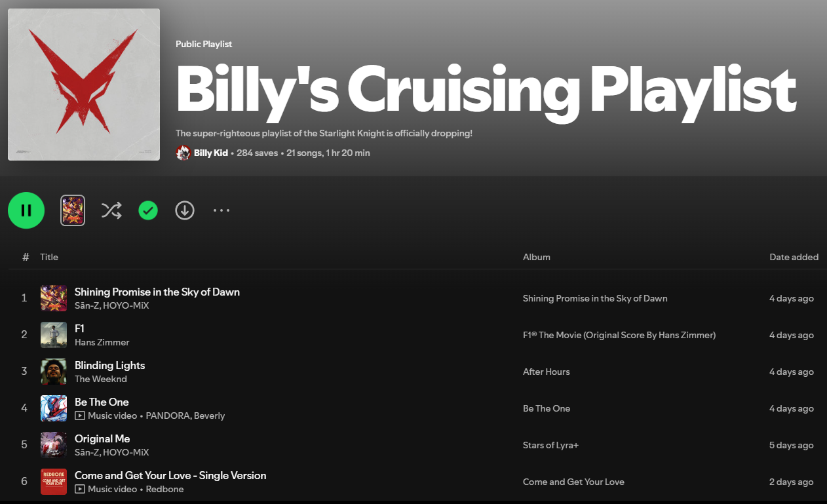The width and height of the screenshot is (827, 504).
Task: Sort tracks by Date added header
Action: point(794,257)
